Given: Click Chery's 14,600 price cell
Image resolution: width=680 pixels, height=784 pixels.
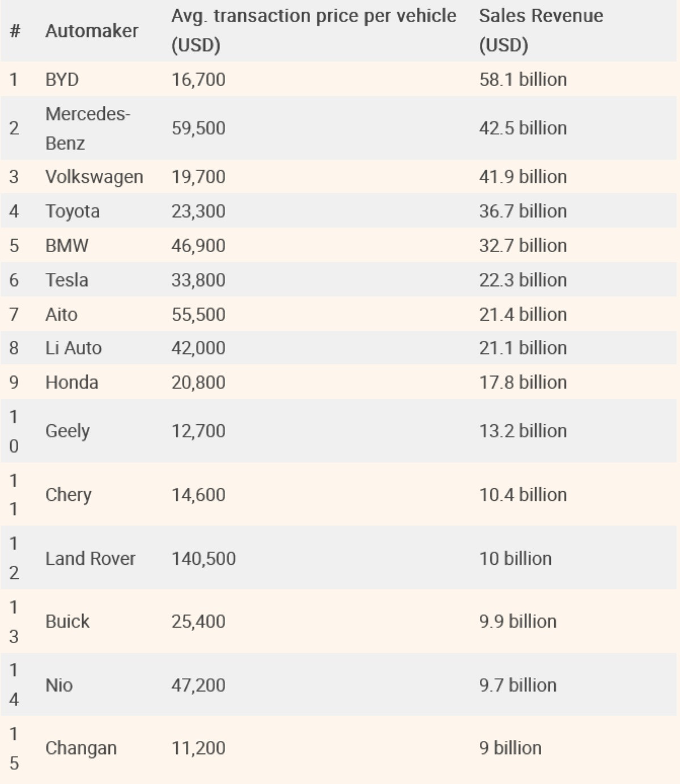Looking at the screenshot, I should [198, 495].
